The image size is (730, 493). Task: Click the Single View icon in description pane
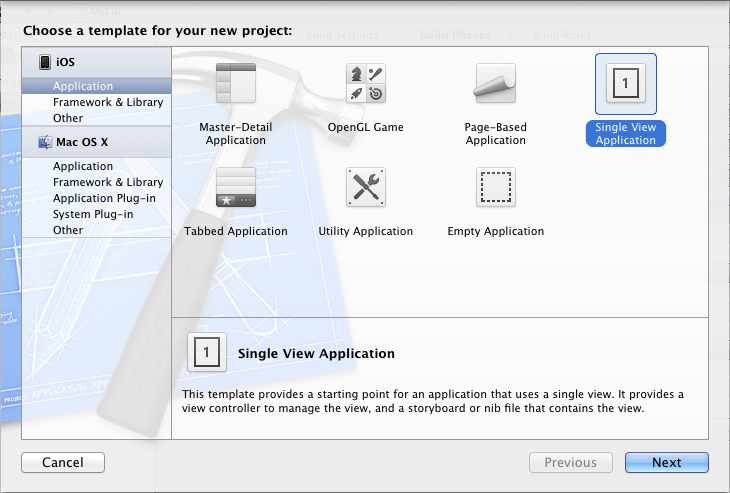click(207, 352)
